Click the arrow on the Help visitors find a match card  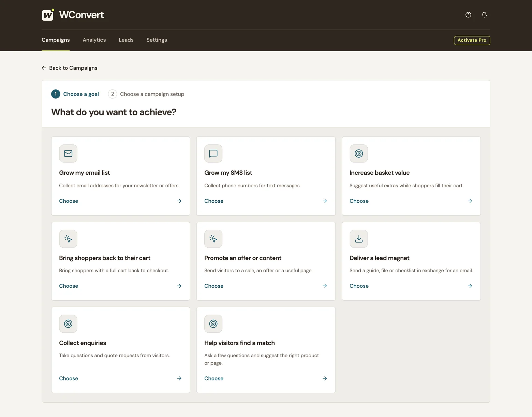(325, 378)
